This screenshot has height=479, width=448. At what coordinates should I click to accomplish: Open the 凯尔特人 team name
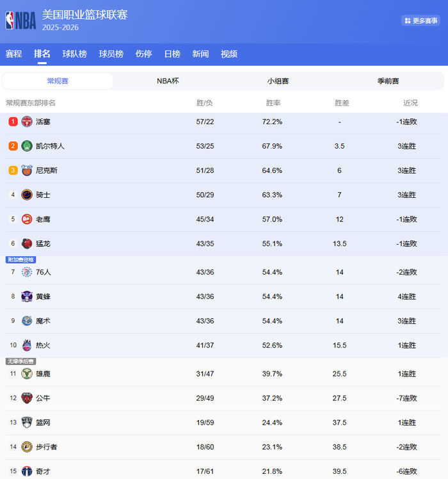point(50,147)
